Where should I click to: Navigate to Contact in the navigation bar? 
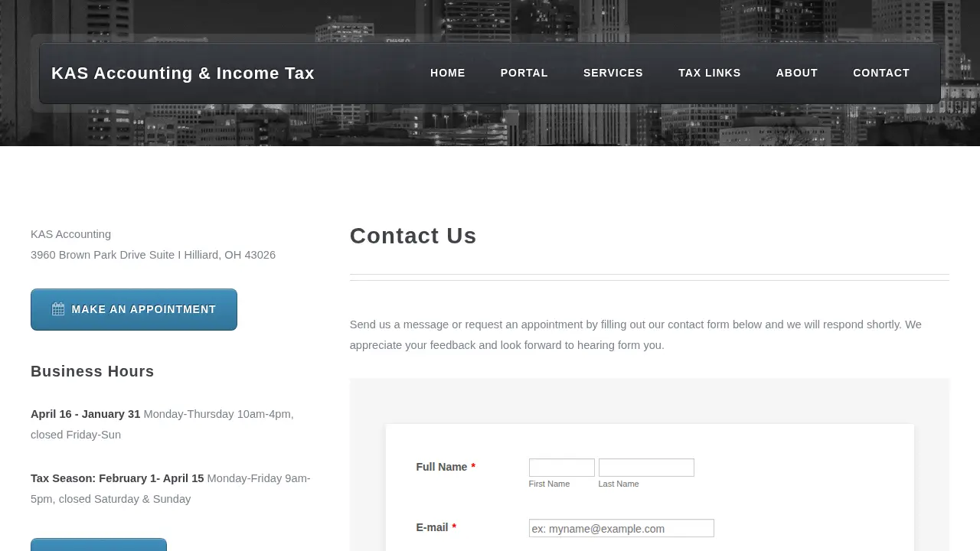pos(881,73)
